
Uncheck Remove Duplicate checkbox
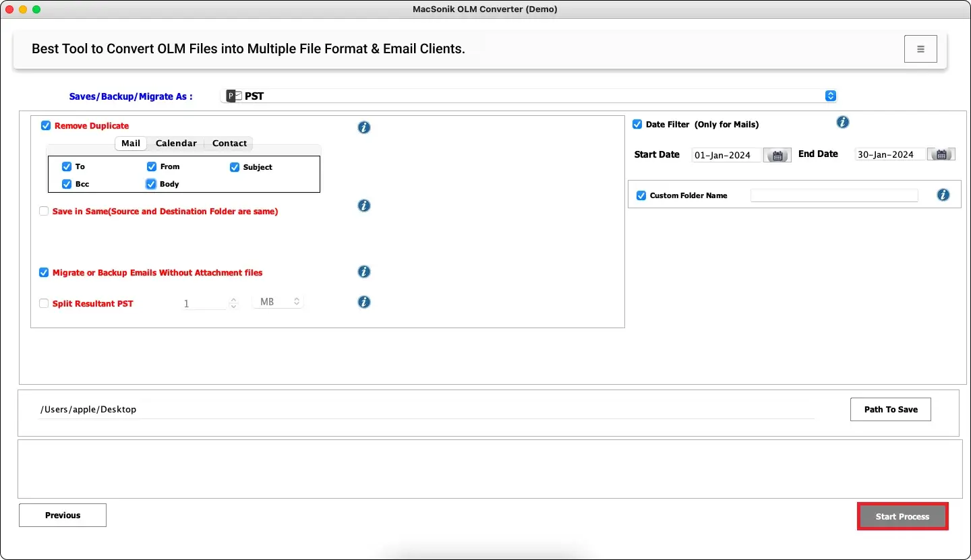coord(46,125)
